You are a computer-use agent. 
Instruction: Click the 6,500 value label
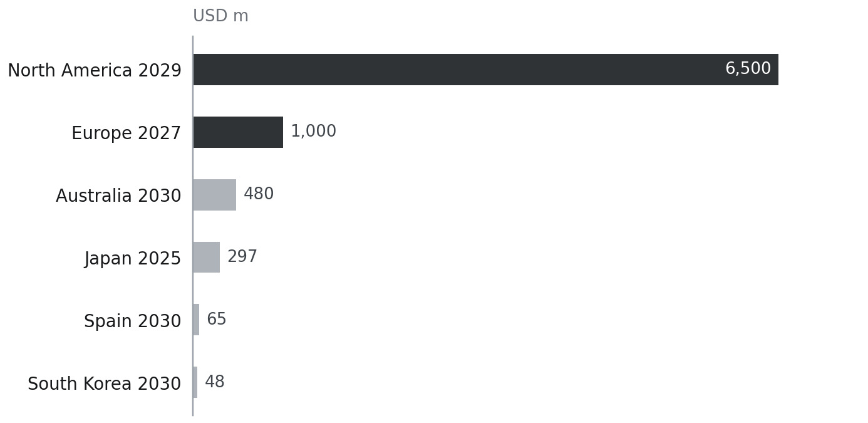tap(748, 69)
